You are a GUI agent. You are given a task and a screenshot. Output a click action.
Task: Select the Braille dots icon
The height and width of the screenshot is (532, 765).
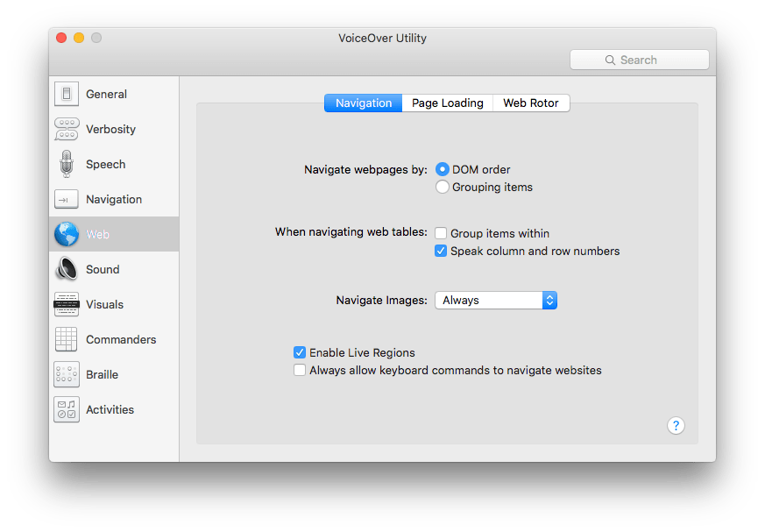[x=67, y=374]
